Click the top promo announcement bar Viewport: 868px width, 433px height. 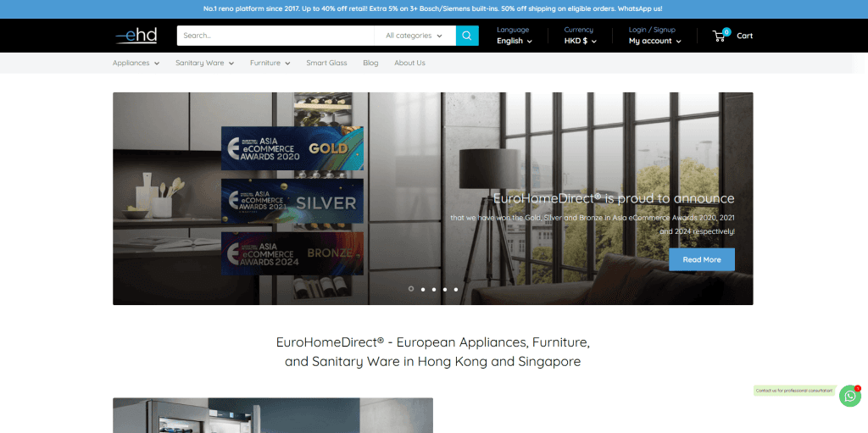(434, 8)
